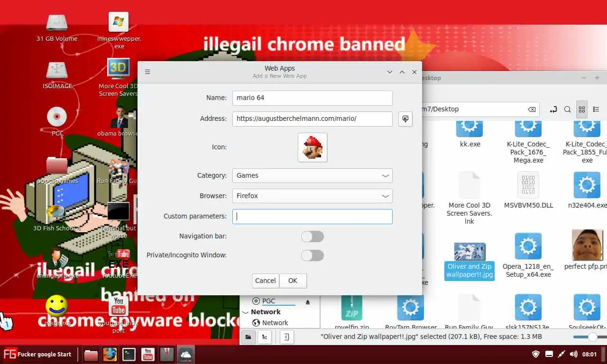Click the volume speaker tray icon
Image resolution: width=607 pixels, height=364 pixels.
click(574, 354)
